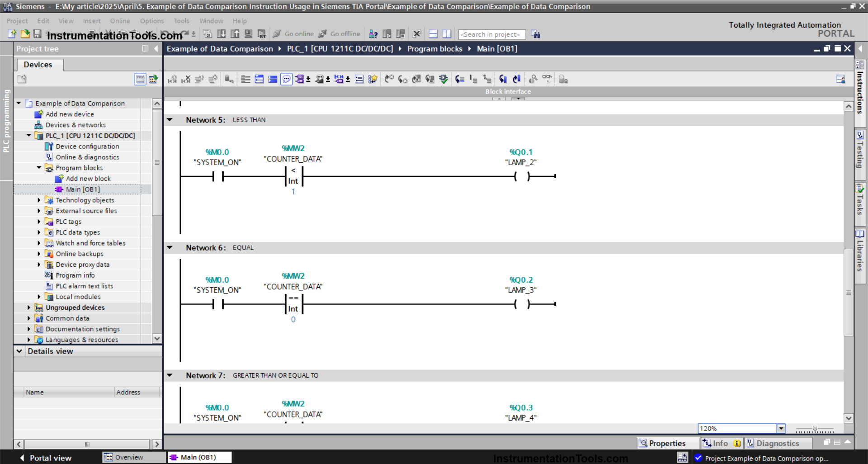Enable monitoring with the glasses icon
868x464 pixels.
[547, 79]
